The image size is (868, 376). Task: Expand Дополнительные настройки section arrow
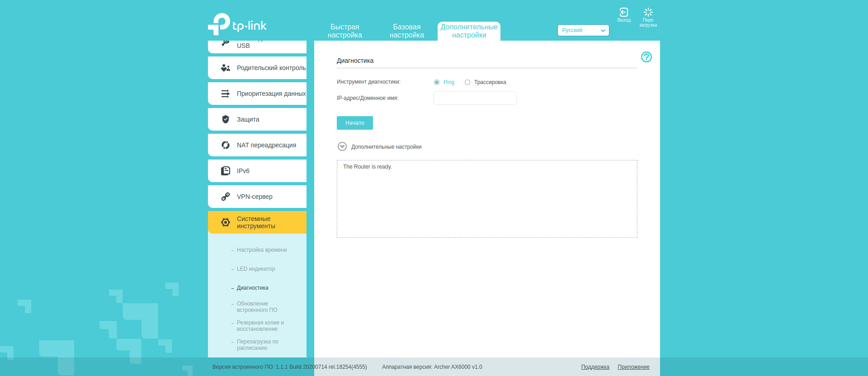(342, 146)
